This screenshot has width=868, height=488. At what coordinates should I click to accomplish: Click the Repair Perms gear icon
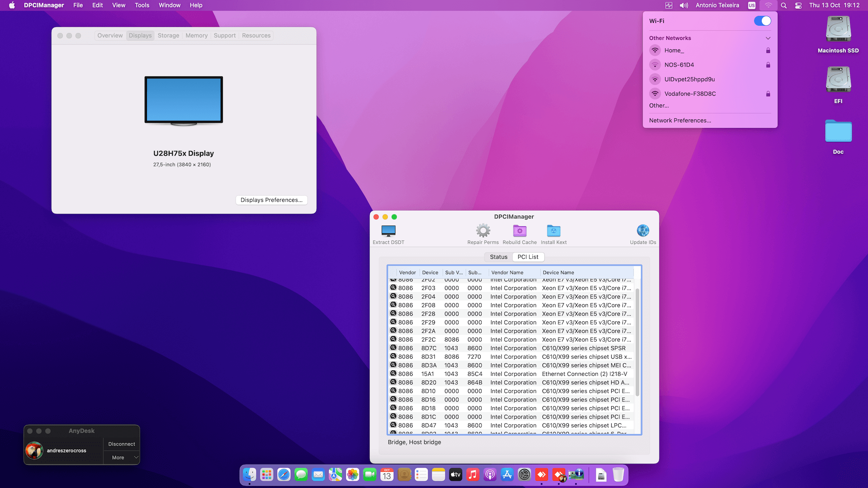(483, 231)
